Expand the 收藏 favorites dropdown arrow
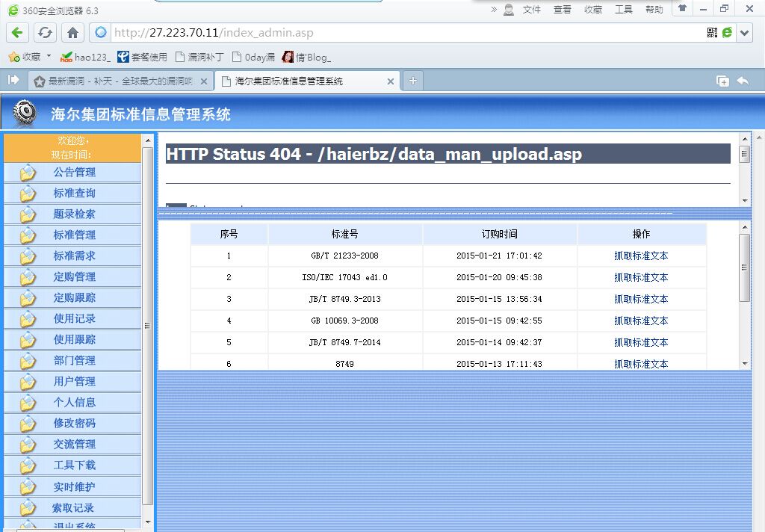The image size is (765, 532). [x=49, y=57]
